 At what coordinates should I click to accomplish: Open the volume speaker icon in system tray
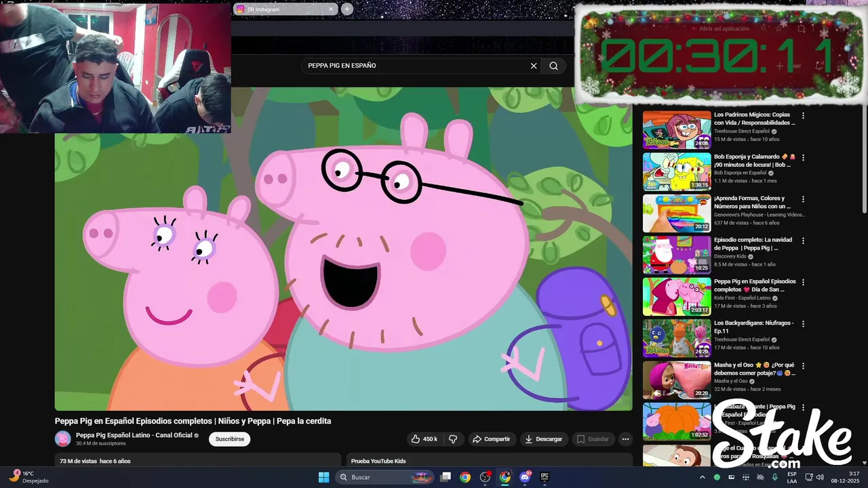pos(821,477)
